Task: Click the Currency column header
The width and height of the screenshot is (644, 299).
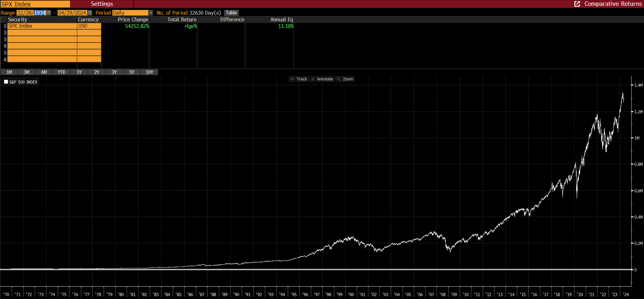Action: point(88,19)
